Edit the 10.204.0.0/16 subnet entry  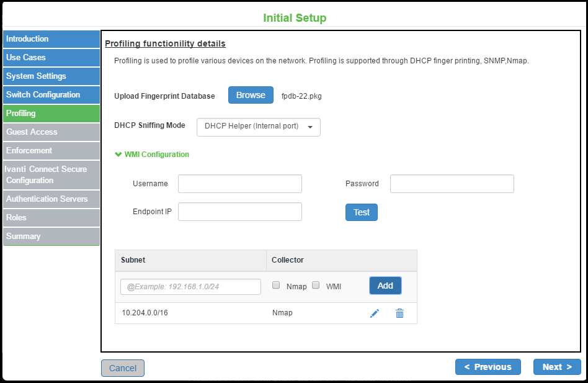pos(374,313)
